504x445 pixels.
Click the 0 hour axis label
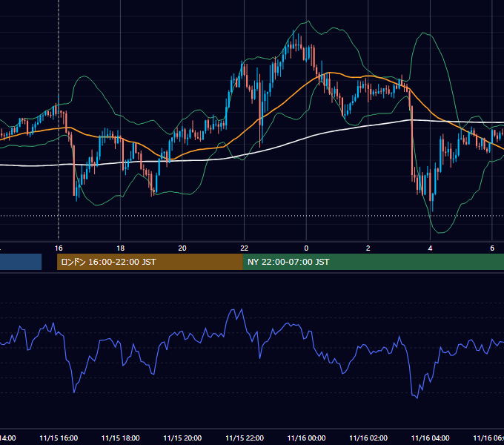click(x=306, y=248)
